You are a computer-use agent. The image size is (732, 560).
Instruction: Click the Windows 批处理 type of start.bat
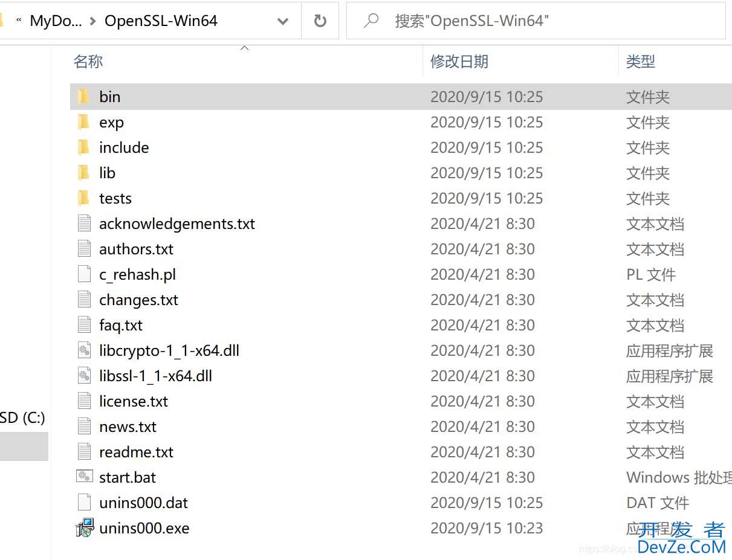point(679,477)
